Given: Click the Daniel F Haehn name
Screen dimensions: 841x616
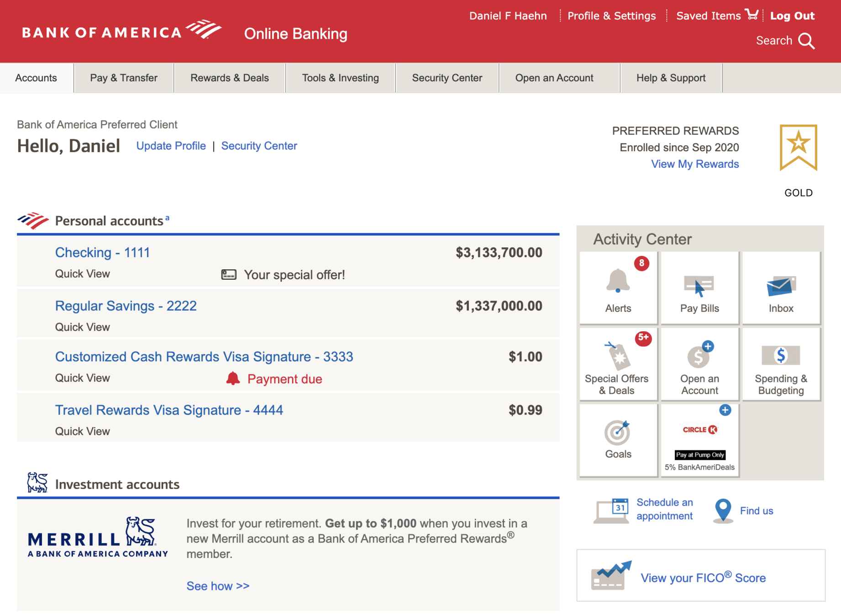Looking at the screenshot, I should tap(508, 16).
